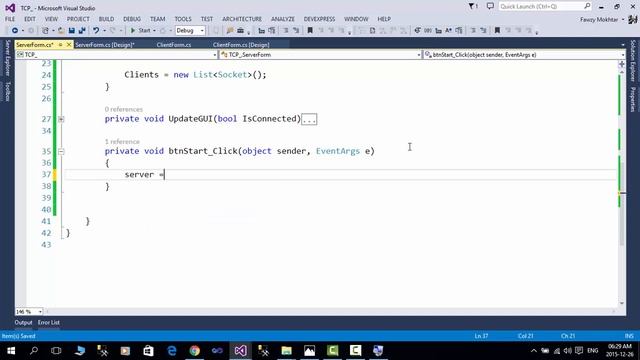640x360 pixels.
Task: Pin the ServerForm.cs tab
Action: click(60, 44)
